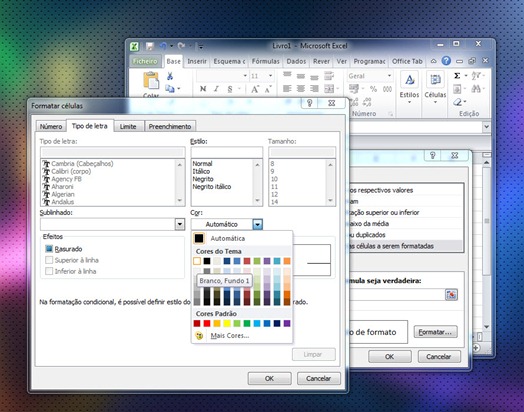
Task: Open the Número group dialog launcher
Action: coord(390,114)
